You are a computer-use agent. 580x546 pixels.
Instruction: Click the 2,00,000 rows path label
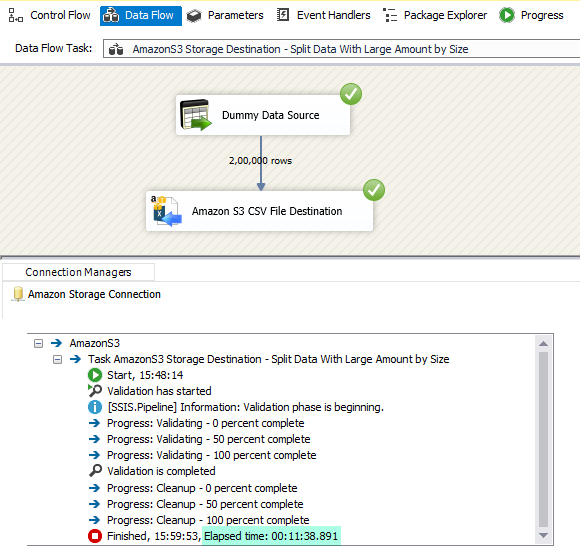(260, 161)
